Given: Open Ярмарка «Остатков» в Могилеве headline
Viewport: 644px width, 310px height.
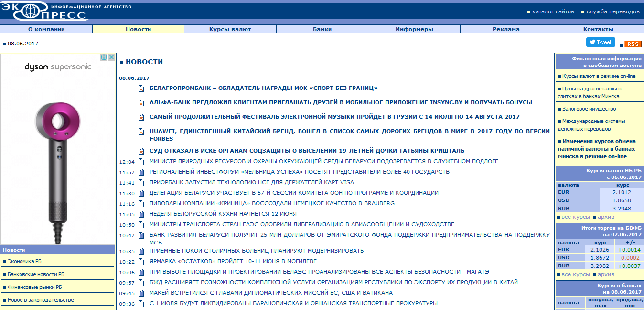Looking at the screenshot, I should [x=233, y=261].
